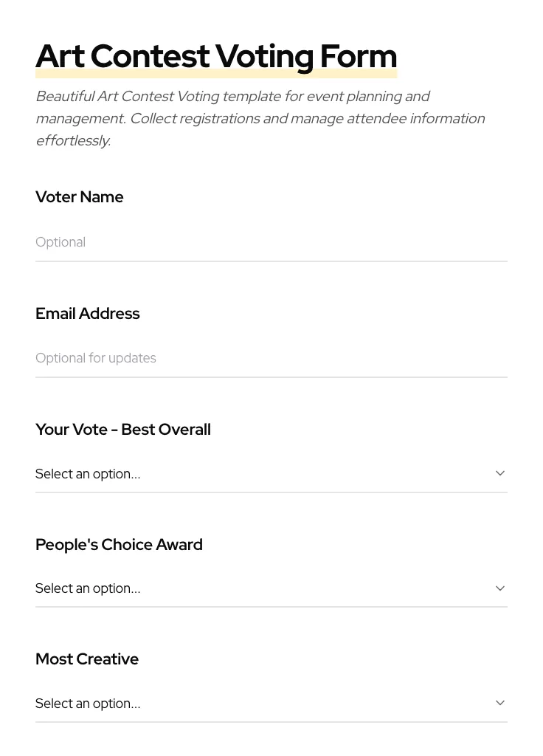Click 'Select an option…' under People's Choice Award
The image size is (543, 756).
(x=88, y=588)
